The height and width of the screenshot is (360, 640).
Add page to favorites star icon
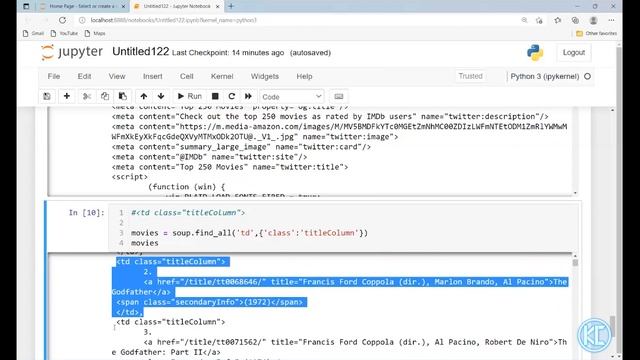[539, 20]
